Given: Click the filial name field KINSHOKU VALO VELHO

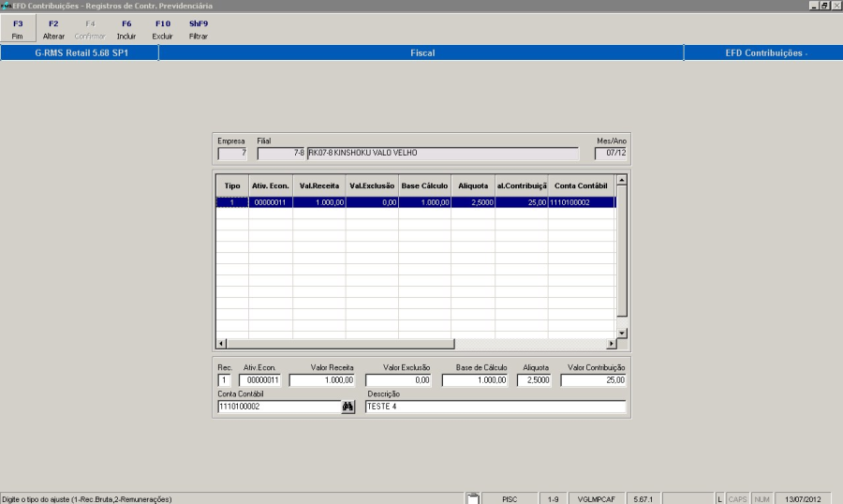Looking at the screenshot, I should [443, 154].
